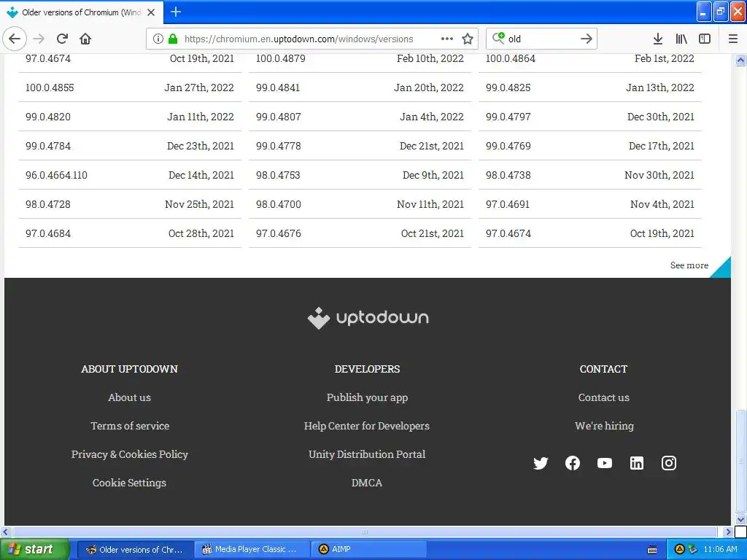Screen dimensions: 747x560
Task: Open a new browser tab
Action: [x=176, y=12]
